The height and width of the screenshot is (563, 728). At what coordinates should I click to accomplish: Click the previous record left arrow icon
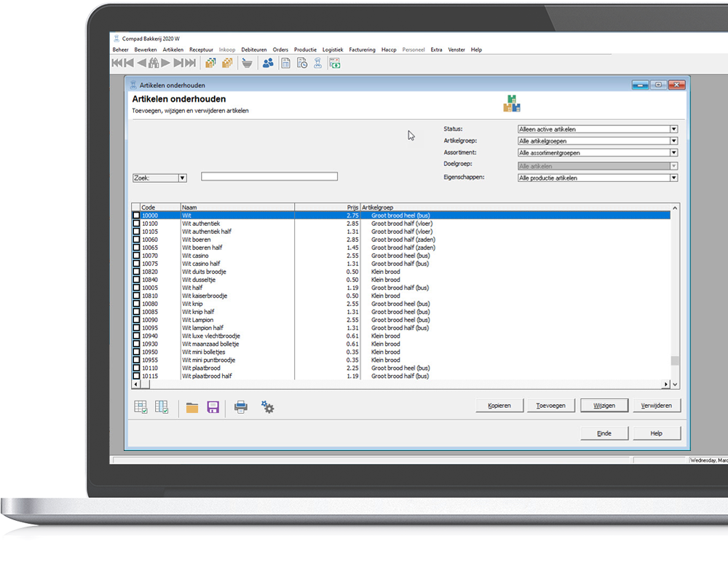142,63
